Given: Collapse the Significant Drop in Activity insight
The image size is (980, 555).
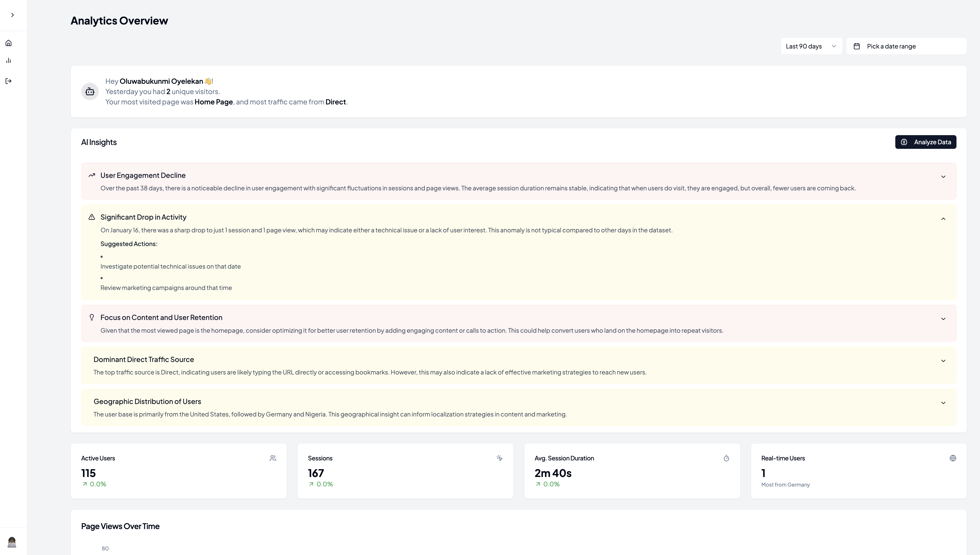Looking at the screenshot, I should [943, 219].
